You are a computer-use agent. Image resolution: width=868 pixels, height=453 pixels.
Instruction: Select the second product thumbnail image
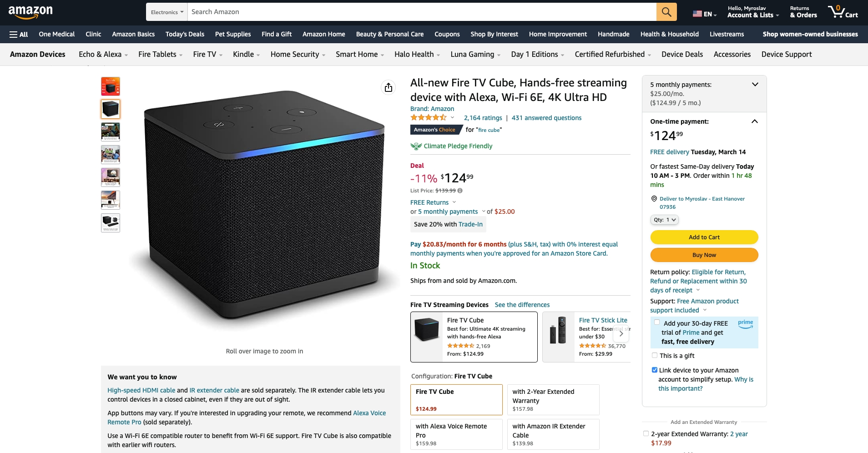[x=111, y=109]
